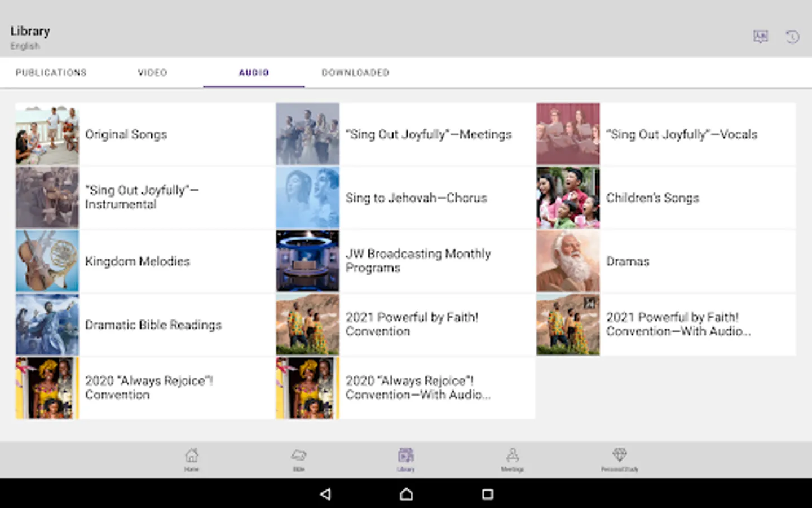Viewport: 812px width, 508px height.
Task: Tap the Android back button
Action: 325,494
